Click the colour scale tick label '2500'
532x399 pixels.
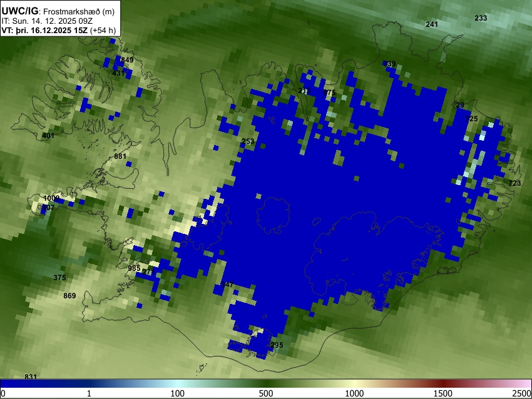522,393
